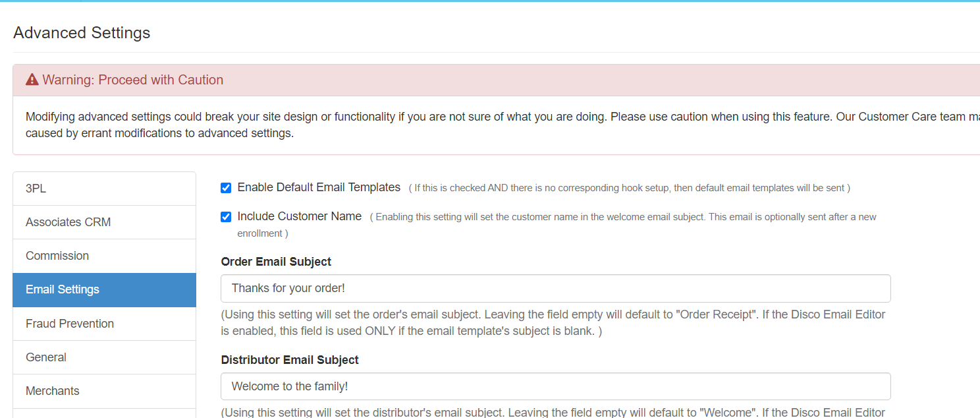Focus the Order Email Subject text field
Image resolution: width=980 pixels, height=418 pixels.
[555, 288]
